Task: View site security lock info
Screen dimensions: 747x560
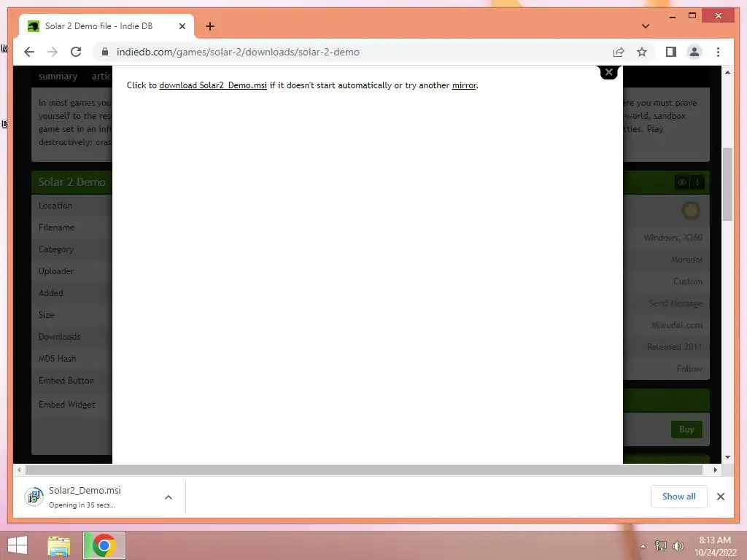Action: coord(105,52)
